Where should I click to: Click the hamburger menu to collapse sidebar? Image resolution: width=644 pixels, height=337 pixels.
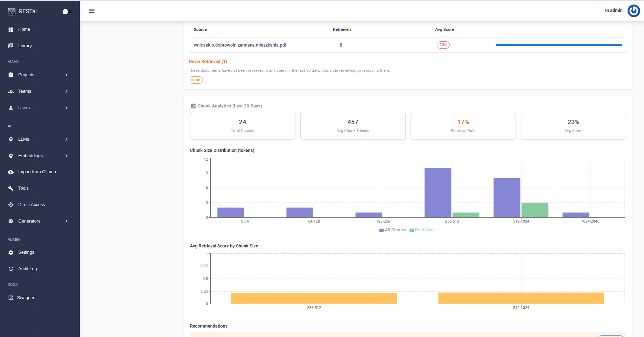pos(92,10)
